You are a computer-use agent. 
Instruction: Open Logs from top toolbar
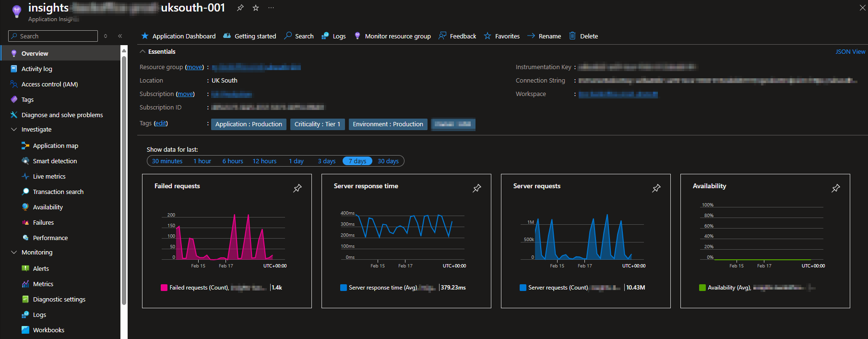[333, 36]
